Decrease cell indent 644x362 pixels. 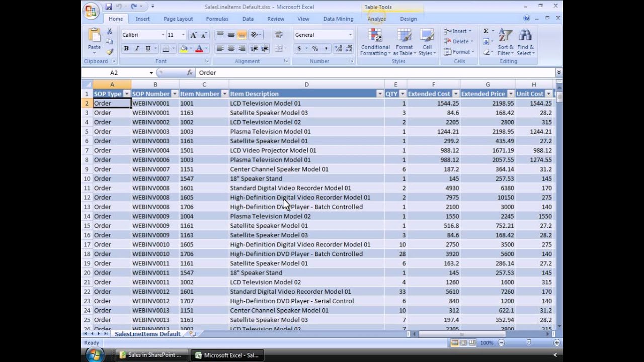pyautogui.click(x=254, y=49)
